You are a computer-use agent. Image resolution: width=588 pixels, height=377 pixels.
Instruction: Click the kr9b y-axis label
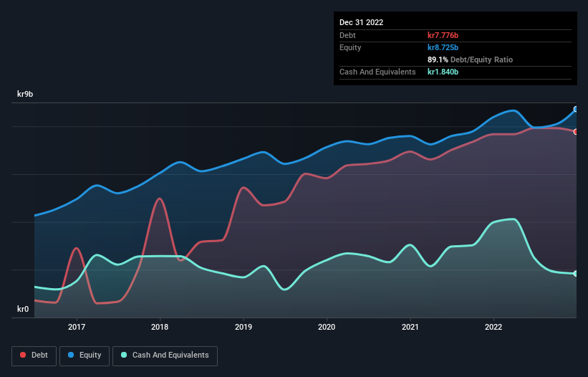pyautogui.click(x=25, y=94)
